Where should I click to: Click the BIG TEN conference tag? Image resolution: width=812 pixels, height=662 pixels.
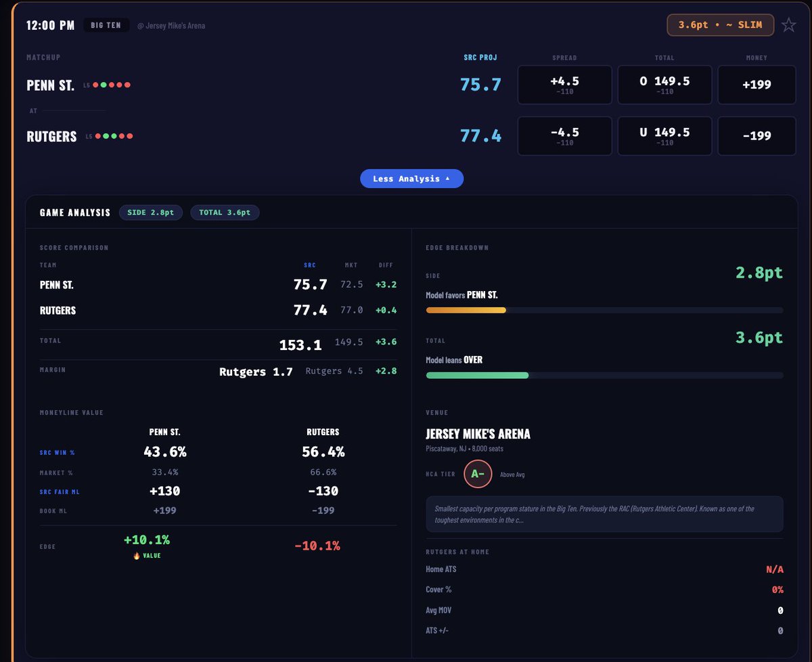pyautogui.click(x=106, y=26)
